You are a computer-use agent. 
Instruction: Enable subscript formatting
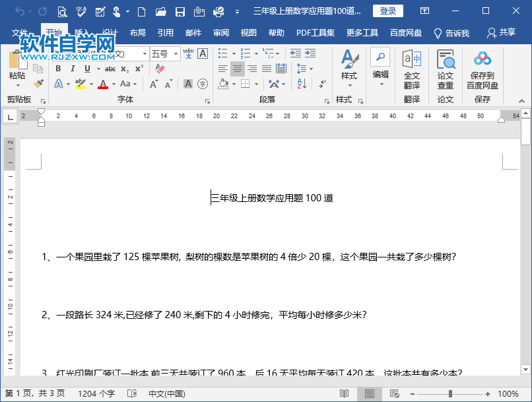click(124, 69)
